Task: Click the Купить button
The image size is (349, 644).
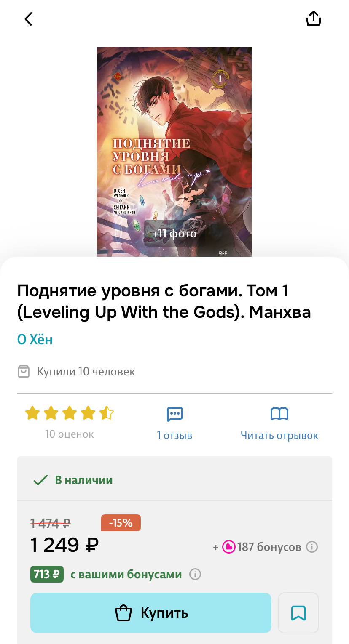Action: click(x=150, y=613)
